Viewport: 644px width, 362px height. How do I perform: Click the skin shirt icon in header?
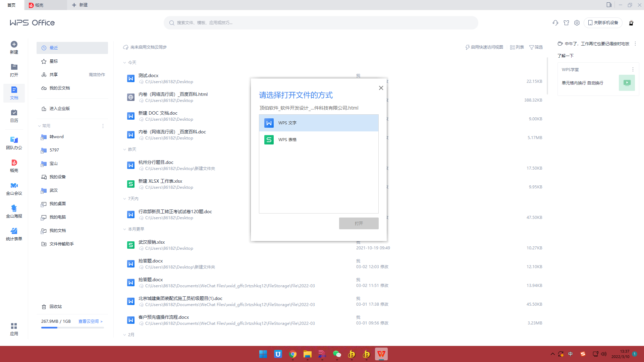566,23
